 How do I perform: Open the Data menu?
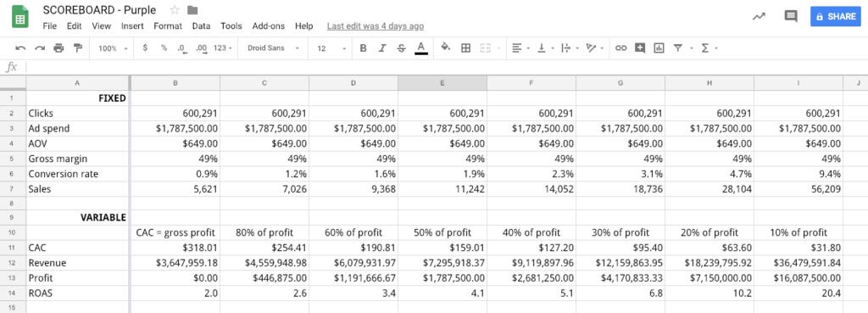click(x=201, y=26)
